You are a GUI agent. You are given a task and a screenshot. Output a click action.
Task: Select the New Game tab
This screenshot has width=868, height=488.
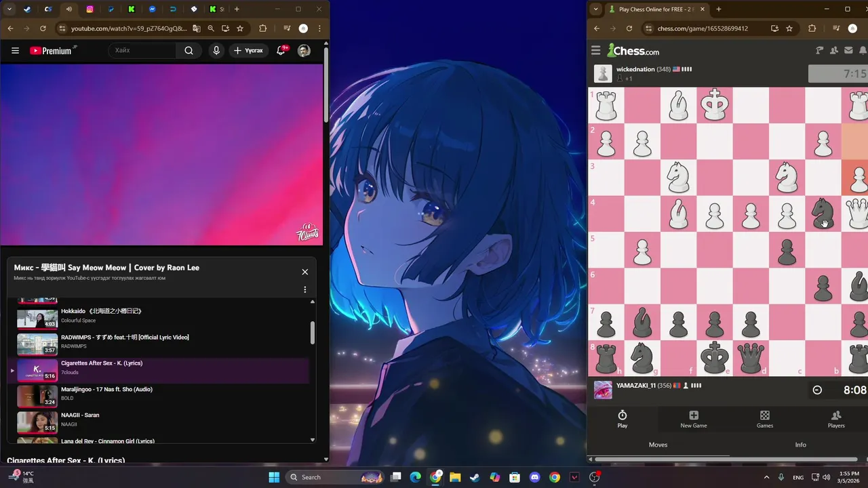click(x=694, y=420)
